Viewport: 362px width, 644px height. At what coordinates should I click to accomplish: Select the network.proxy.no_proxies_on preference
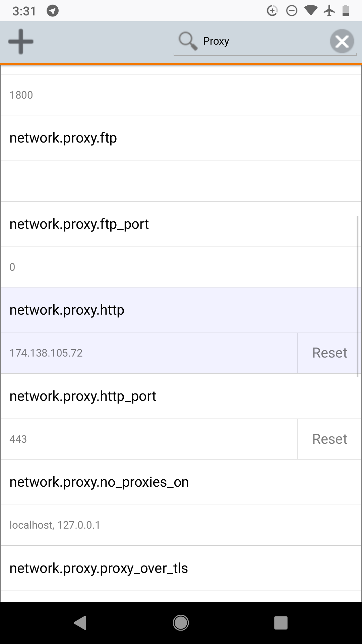[99, 482]
